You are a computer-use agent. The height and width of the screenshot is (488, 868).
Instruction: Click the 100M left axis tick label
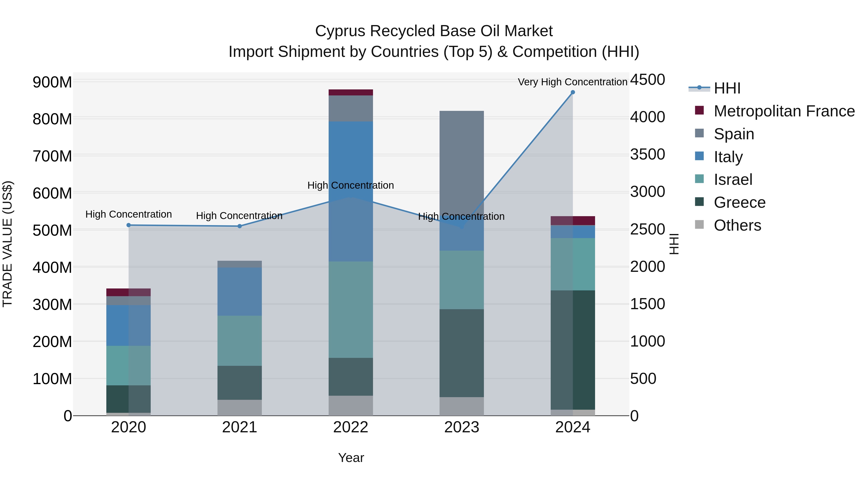pyautogui.click(x=52, y=379)
